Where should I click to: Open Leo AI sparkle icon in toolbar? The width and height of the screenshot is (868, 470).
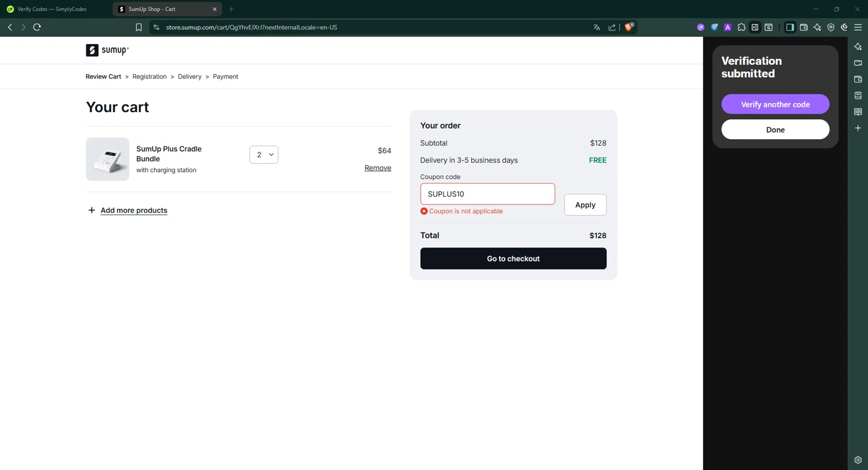(817, 27)
